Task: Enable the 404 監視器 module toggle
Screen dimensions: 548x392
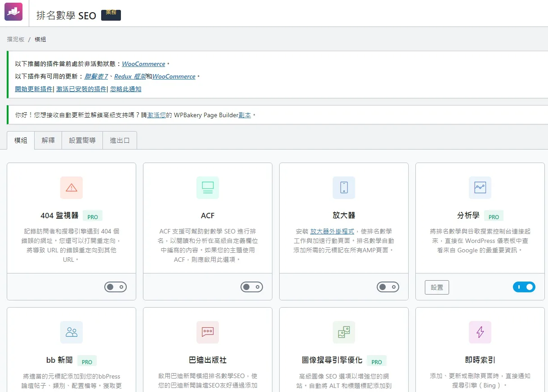Action: point(116,287)
